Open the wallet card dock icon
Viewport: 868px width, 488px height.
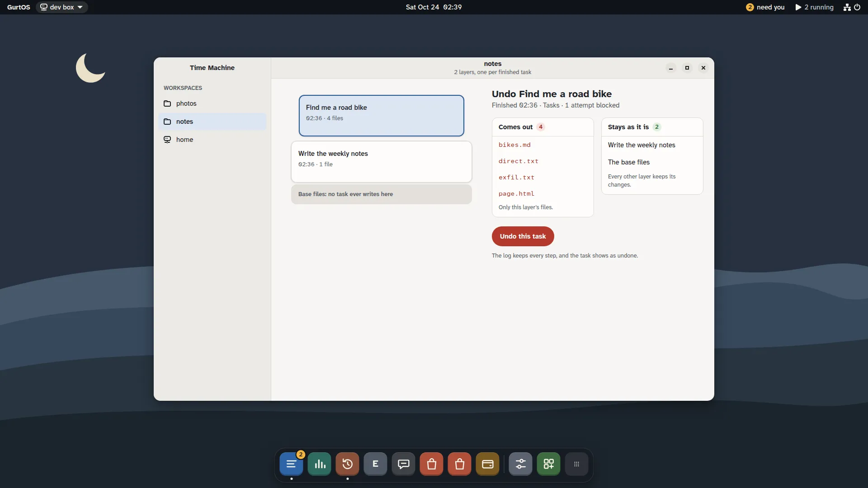(488, 464)
